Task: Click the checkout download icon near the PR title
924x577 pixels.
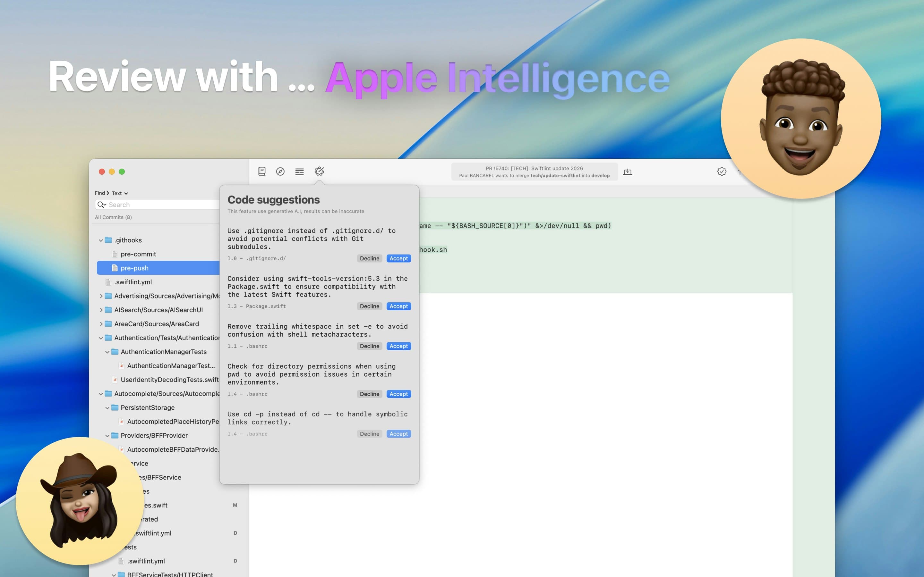Action: coord(627,172)
